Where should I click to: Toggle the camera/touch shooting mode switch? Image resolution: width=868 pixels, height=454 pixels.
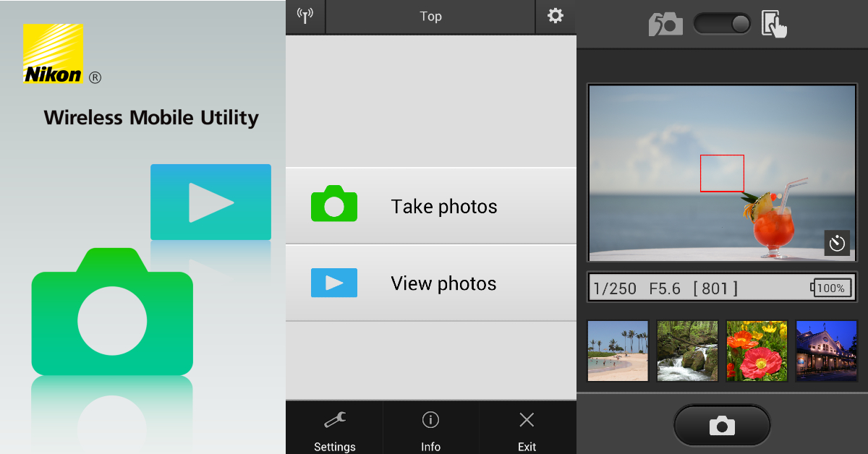(x=723, y=24)
